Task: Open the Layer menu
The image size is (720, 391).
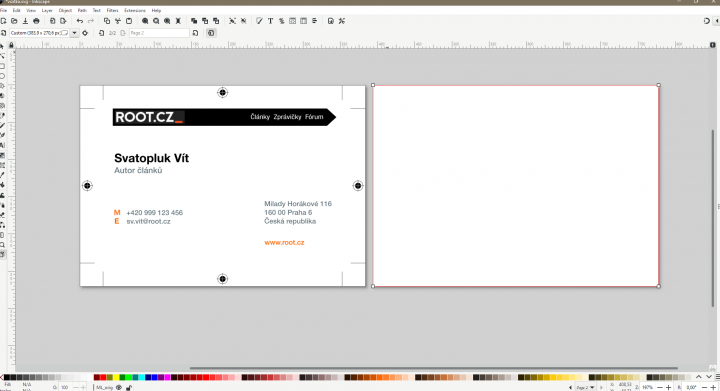Action: (x=47, y=10)
